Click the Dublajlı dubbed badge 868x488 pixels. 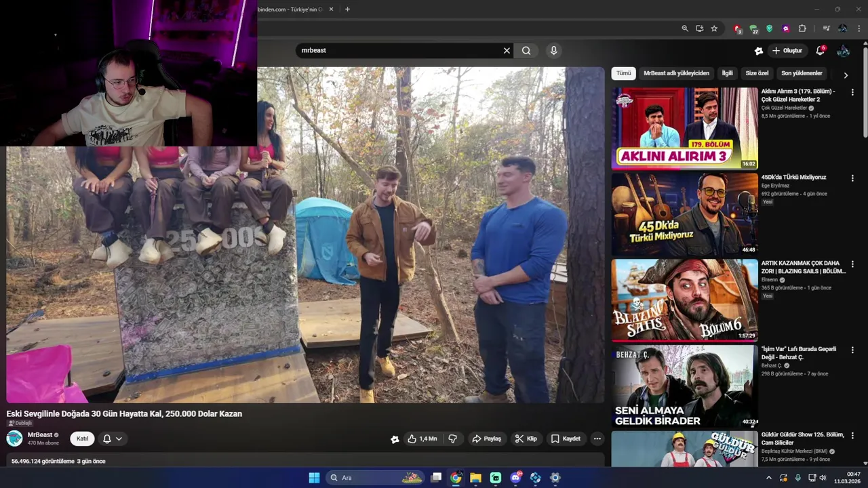click(x=20, y=423)
